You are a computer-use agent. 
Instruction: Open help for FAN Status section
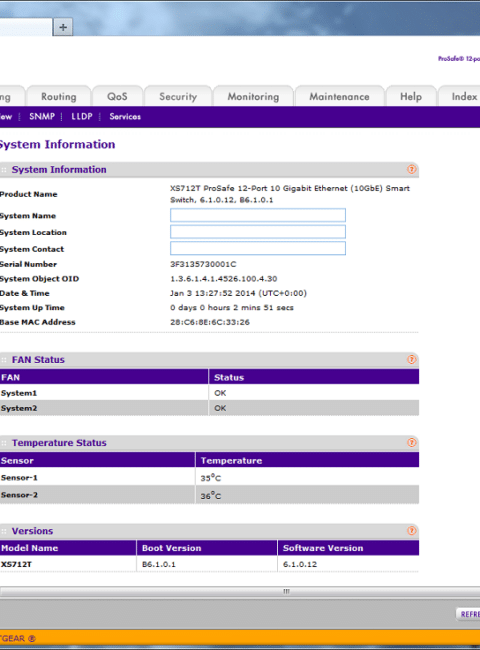pos(411,359)
